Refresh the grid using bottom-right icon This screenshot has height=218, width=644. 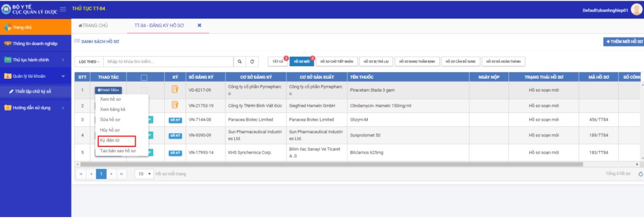tap(641, 174)
